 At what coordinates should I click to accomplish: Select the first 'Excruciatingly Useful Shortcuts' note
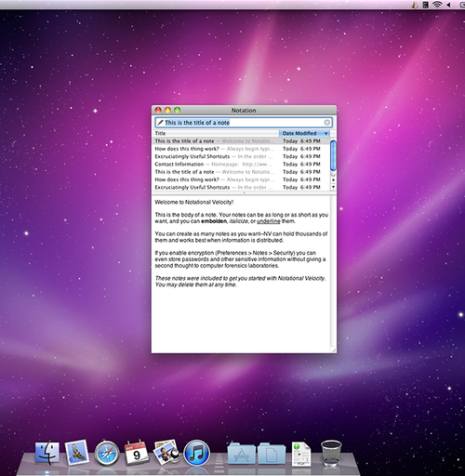click(242, 156)
